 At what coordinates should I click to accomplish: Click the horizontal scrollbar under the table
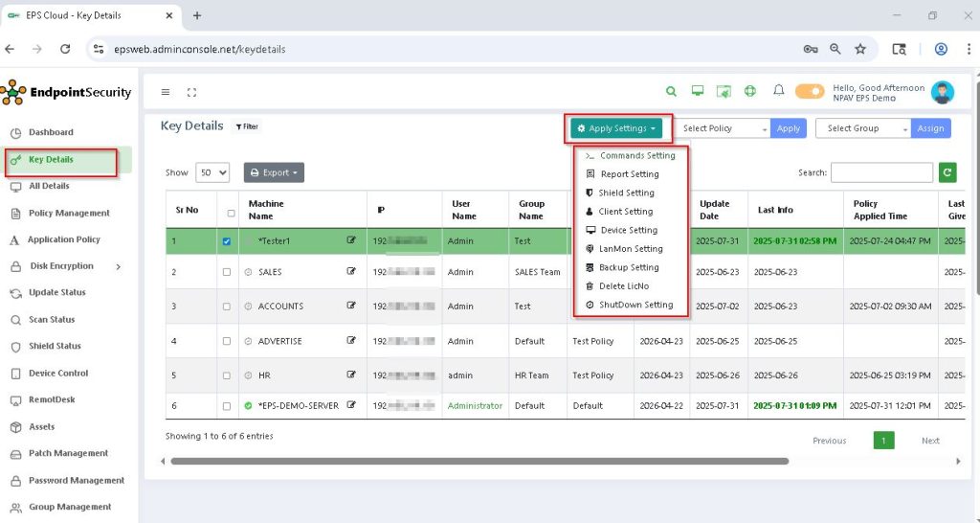479,461
